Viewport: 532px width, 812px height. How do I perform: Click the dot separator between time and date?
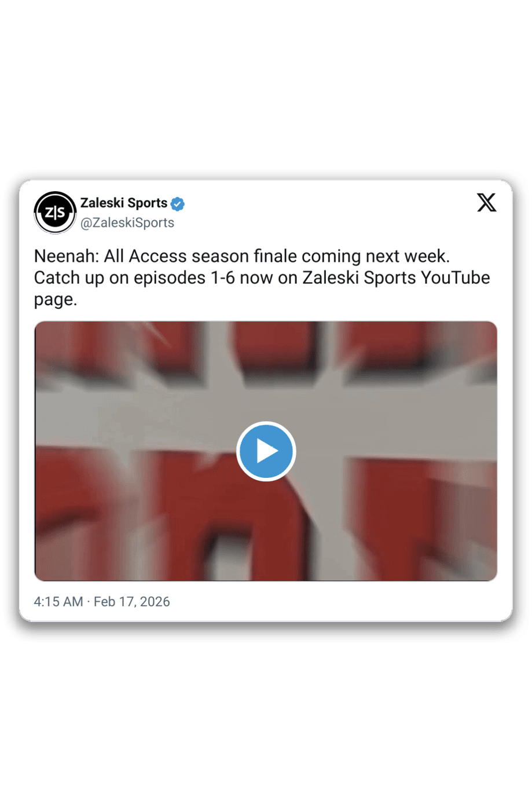[89, 602]
